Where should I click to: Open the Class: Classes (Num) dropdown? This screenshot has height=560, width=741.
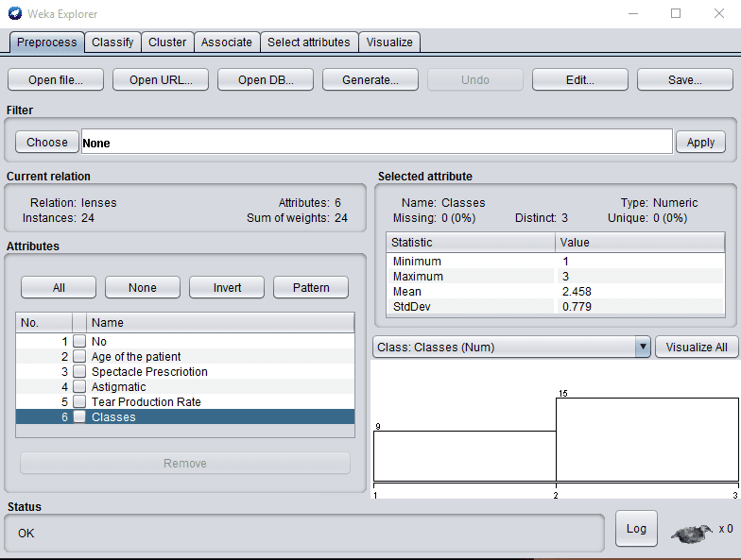(511, 348)
